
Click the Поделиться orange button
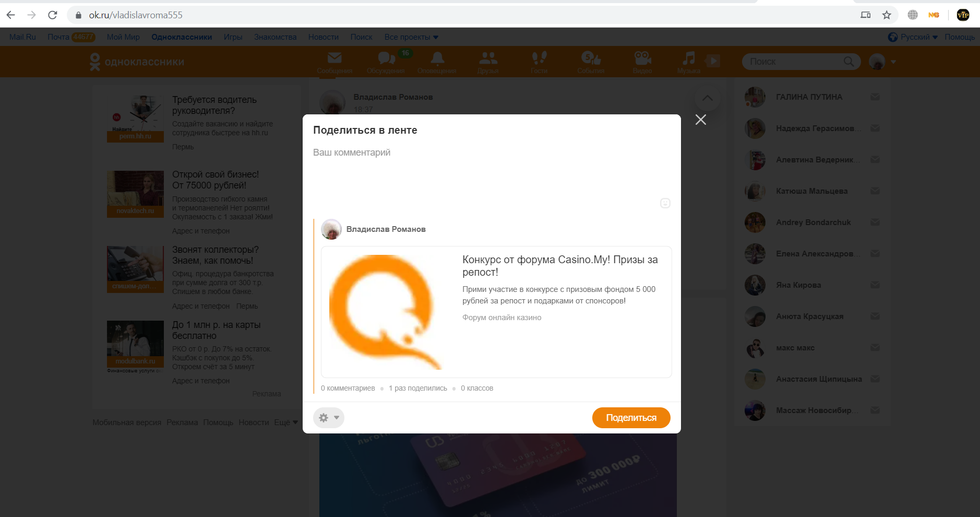click(631, 418)
